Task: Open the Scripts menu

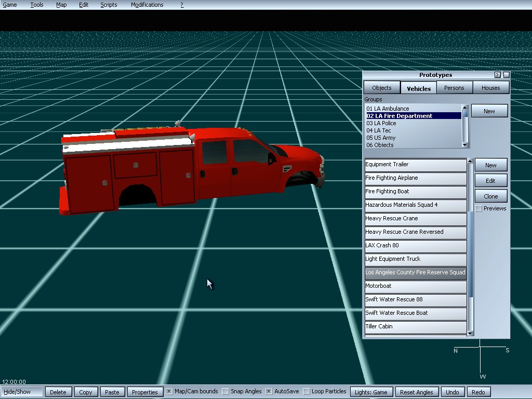Action: [109, 5]
